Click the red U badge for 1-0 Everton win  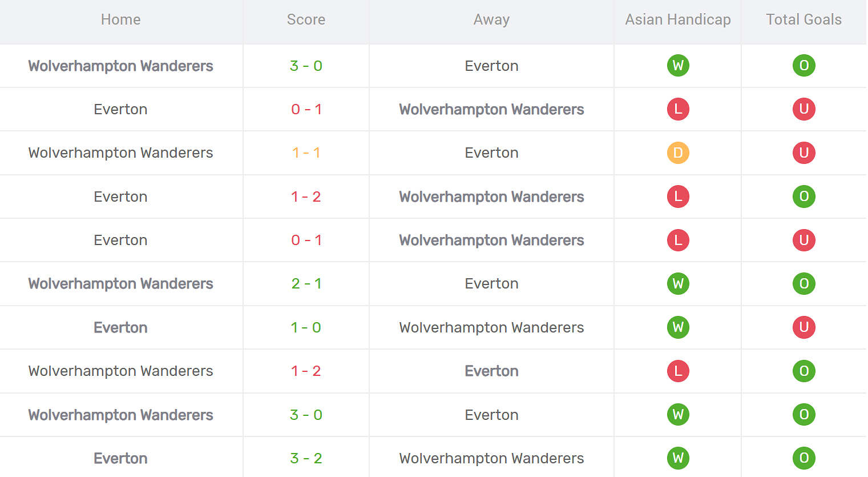click(804, 327)
